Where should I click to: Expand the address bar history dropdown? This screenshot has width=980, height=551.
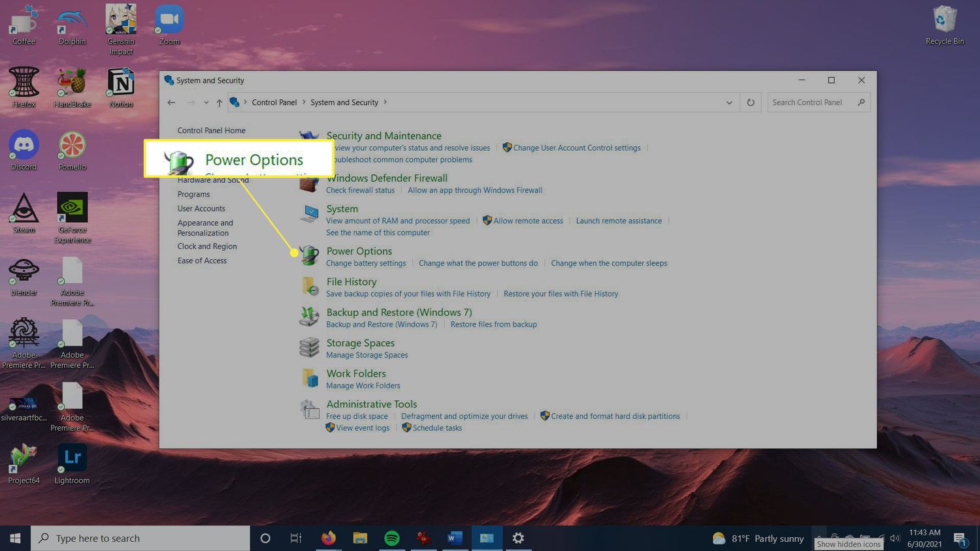(729, 102)
